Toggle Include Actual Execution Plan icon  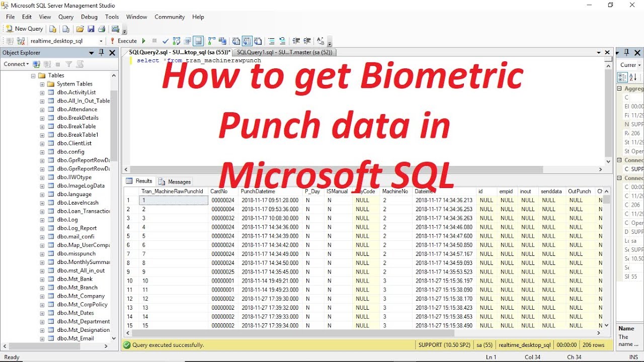click(211, 41)
